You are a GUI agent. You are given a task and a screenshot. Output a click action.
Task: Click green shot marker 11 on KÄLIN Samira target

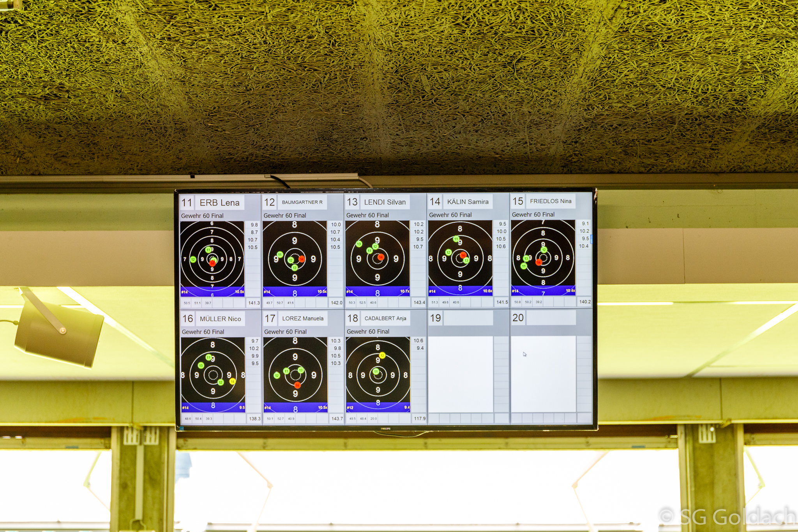tap(456, 239)
